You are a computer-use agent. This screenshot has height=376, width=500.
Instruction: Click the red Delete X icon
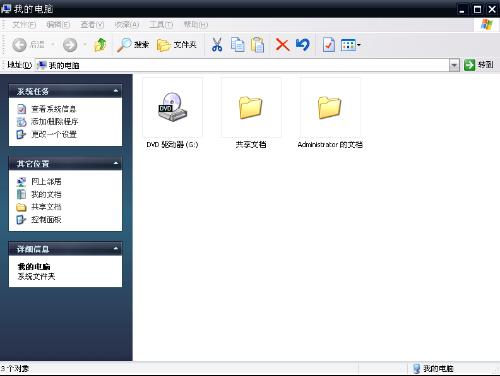pos(282,45)
